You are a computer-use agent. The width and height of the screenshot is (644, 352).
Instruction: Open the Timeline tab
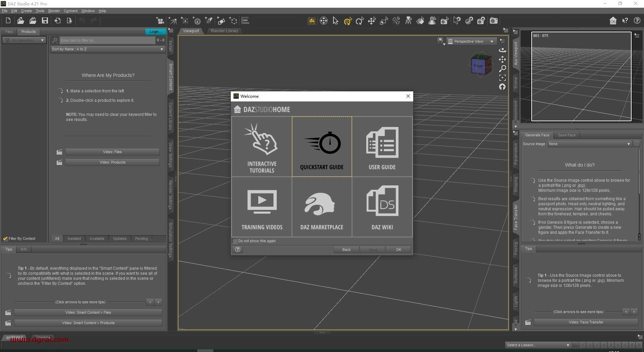[43, 337]
